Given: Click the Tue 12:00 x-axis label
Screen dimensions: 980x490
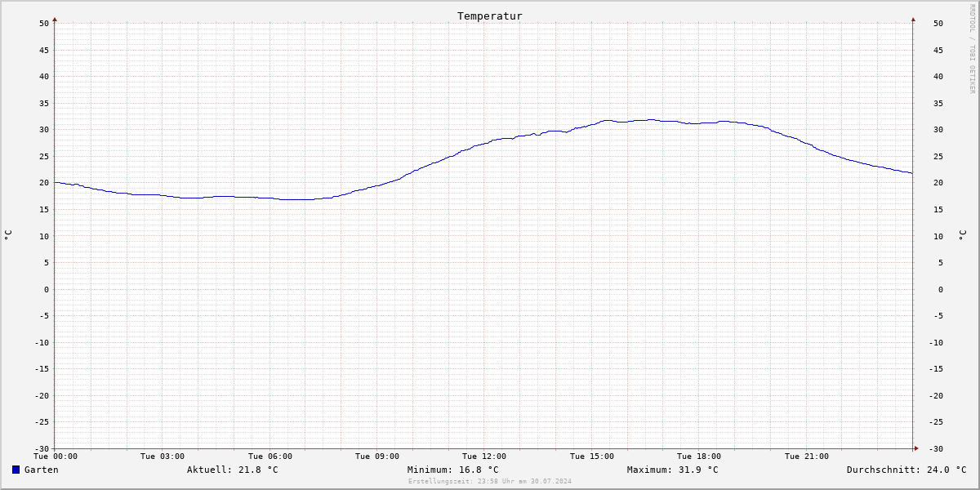Looking at the screenshot, I should tap(484, 457).
